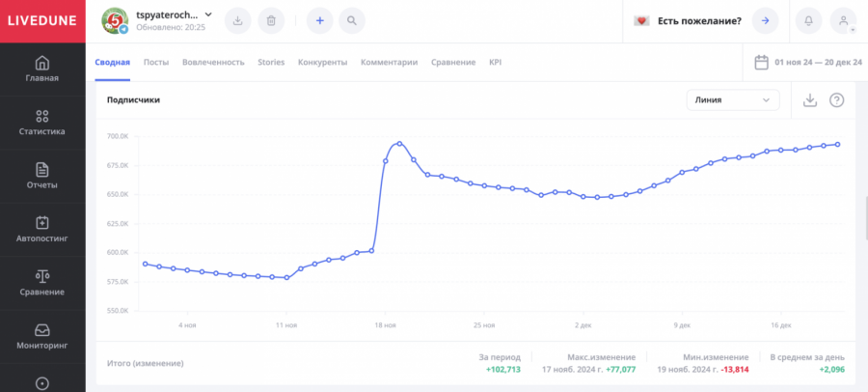
Task: Switch to the Конкуренты tab
Action: coord(322,62)
